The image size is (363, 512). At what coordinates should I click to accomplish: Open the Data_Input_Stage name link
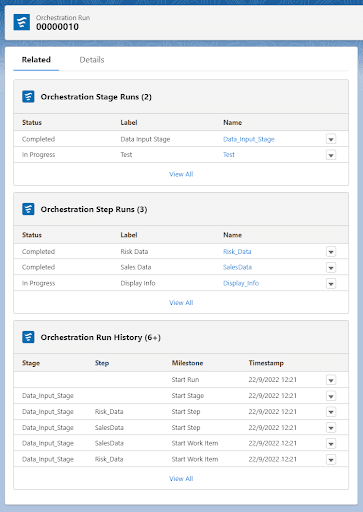[249, 139]
